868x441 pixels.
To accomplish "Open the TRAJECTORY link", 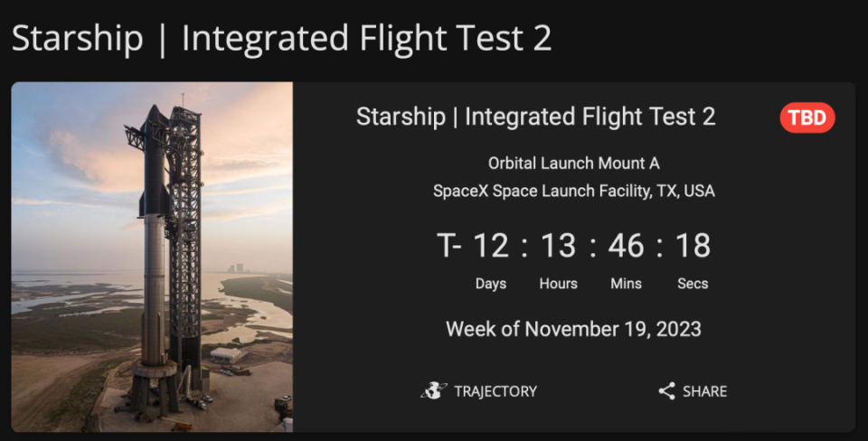I will click(x=495, y=391).
